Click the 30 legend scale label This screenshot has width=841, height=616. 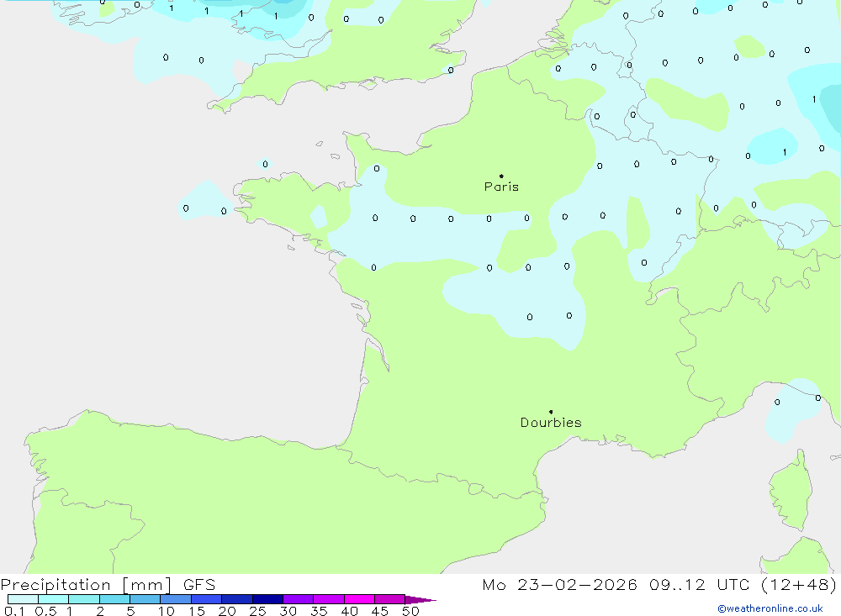[x=288, y=611]
